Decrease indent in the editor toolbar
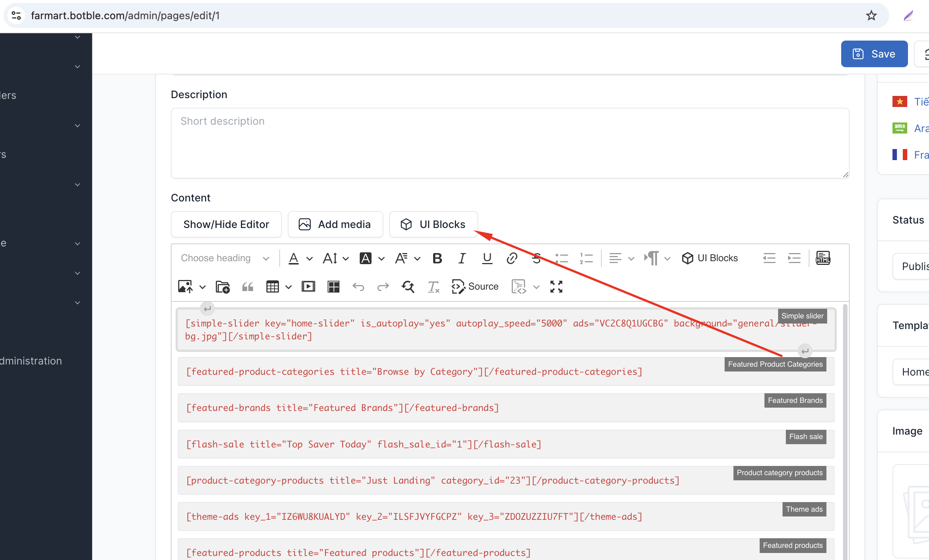 coord(769,258)
